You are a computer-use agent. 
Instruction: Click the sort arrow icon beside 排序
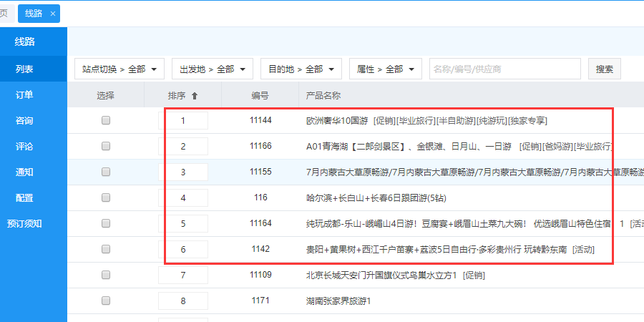pos(195,96)
